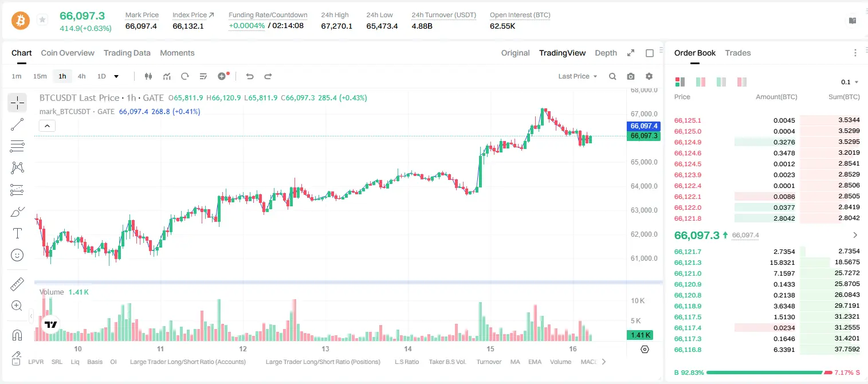
Task: Show only sell orders in order book
Action: point(742,82)
